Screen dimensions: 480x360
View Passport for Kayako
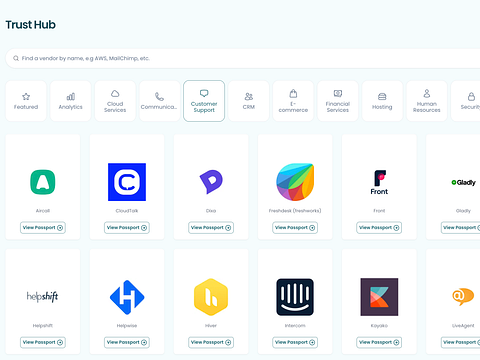point(379,342)
